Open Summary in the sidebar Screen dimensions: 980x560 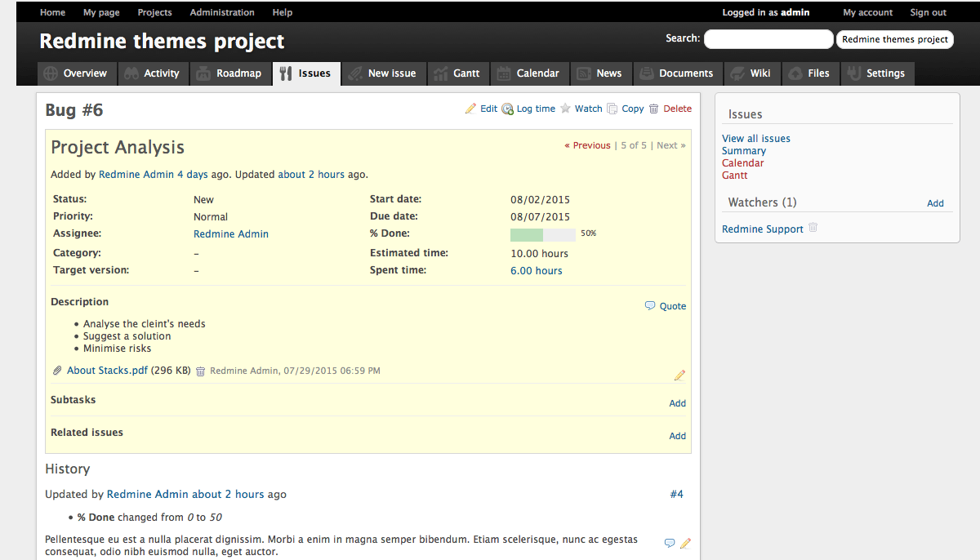click(744, 151)
